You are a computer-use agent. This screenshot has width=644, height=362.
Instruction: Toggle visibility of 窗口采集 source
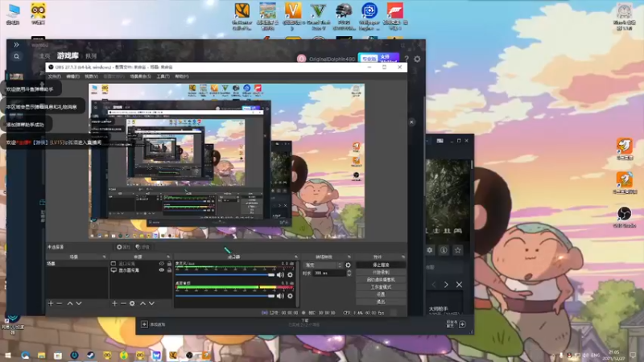pyautogui.click(x=162, y=264)
